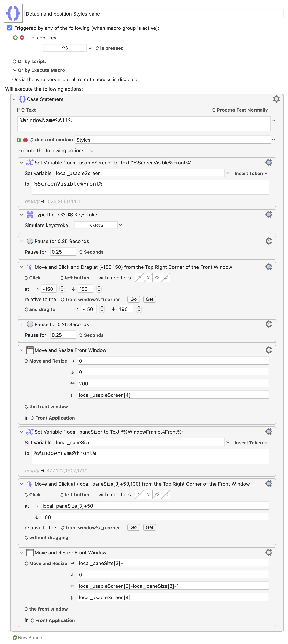Click the Set Variable local_paneSize icon

pyautogui.click(x=30, y=432)
